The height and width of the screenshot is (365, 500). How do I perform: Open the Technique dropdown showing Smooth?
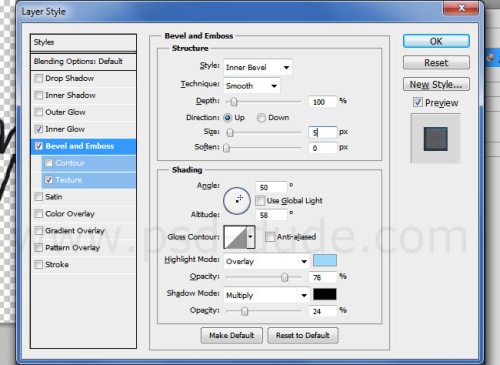tap(252, 86)
